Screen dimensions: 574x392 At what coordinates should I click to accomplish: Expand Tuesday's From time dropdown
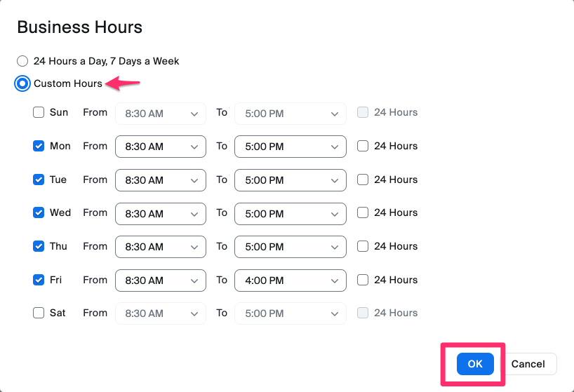pos(161,180)
